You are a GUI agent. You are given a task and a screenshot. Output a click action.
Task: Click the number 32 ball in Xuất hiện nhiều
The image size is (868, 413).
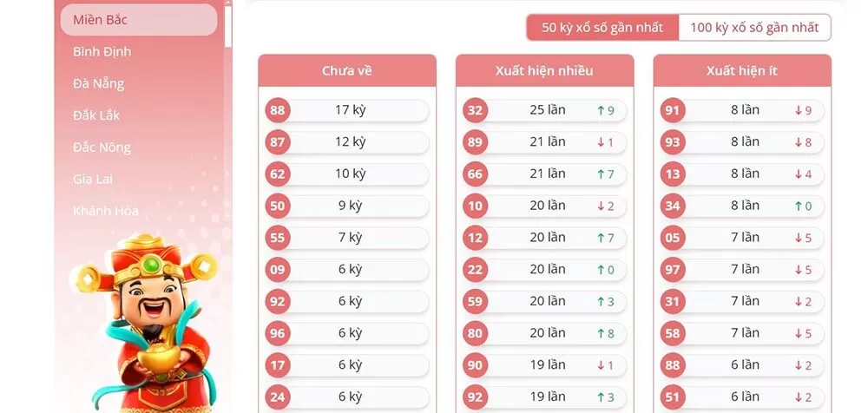click(x=475, y=110)
